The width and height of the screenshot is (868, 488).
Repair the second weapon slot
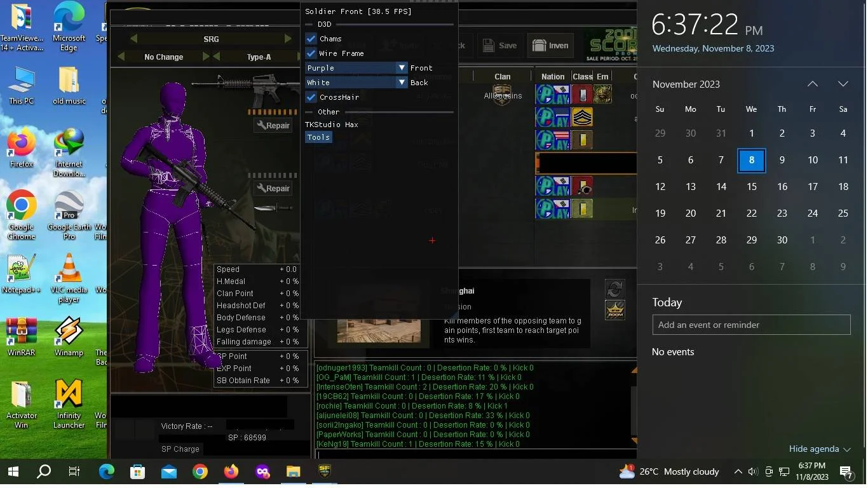pyautogui.click(x=273, y=188)
